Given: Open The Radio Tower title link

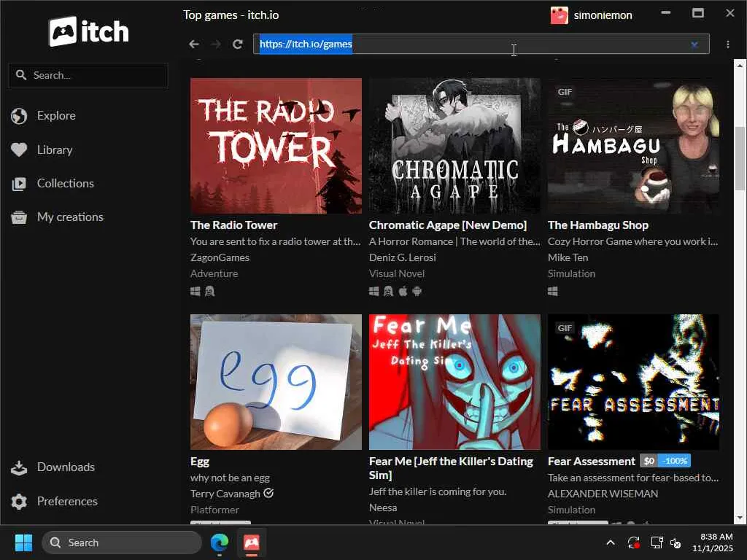Looking at the screenshot, I should (x=233, y=225).
